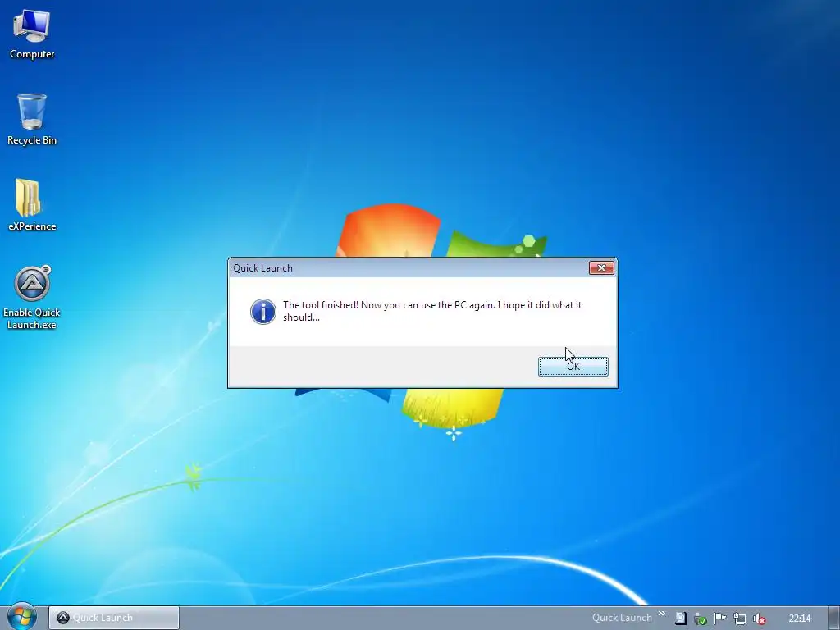
Task: Open Action Center flag icon
Action: [x=719, y=619]
